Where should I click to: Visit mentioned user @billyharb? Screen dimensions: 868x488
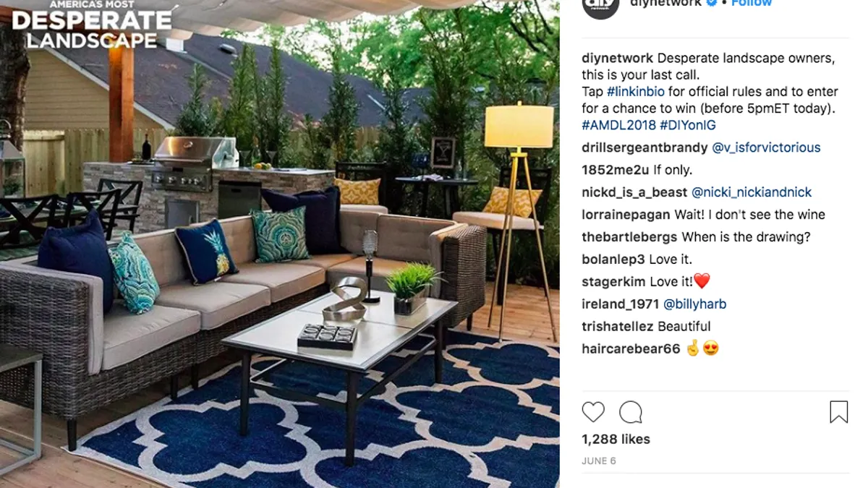(x=694, y=304)
